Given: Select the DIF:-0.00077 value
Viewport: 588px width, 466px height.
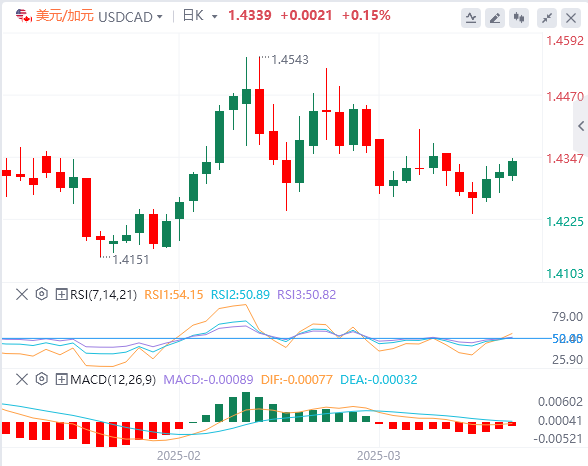Looking at the screenshot, I should (x=297, y=380).
